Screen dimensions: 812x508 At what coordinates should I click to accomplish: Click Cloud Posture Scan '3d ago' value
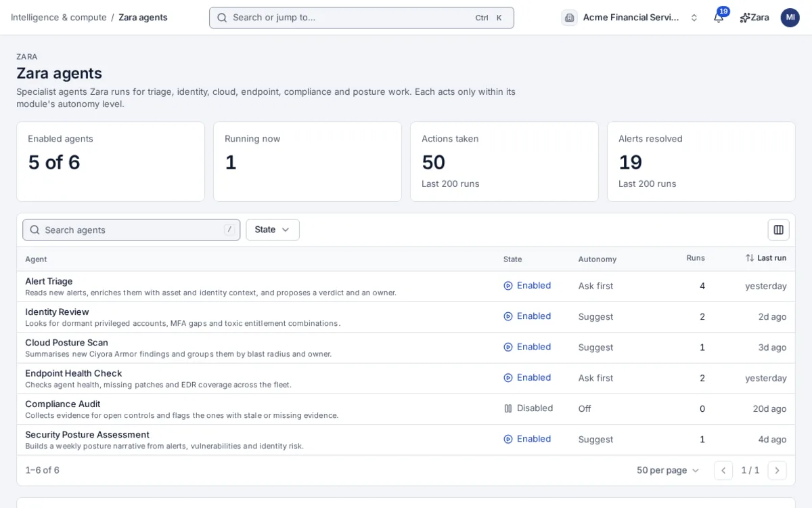click(772, 347)
